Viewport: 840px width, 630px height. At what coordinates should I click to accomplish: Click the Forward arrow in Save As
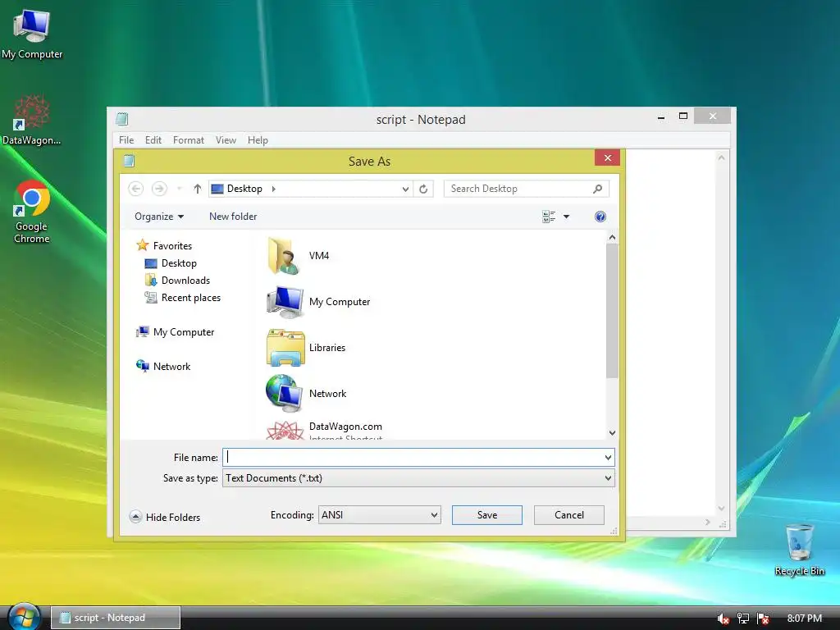click(x=159, y=189)
